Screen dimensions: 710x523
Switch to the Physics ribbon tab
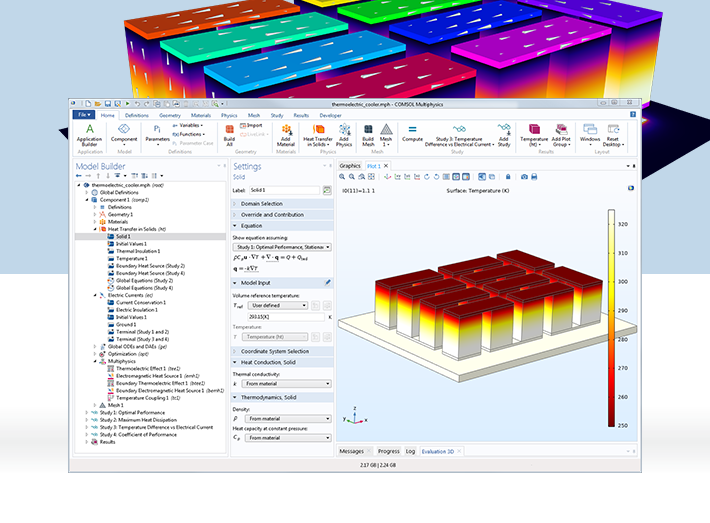pyautogui.click(x=229, y=115)
